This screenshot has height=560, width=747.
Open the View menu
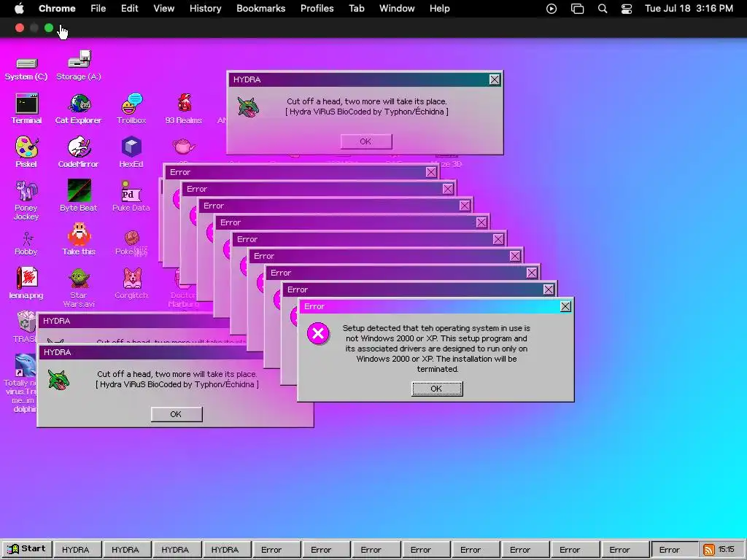(x=164, y=8)
